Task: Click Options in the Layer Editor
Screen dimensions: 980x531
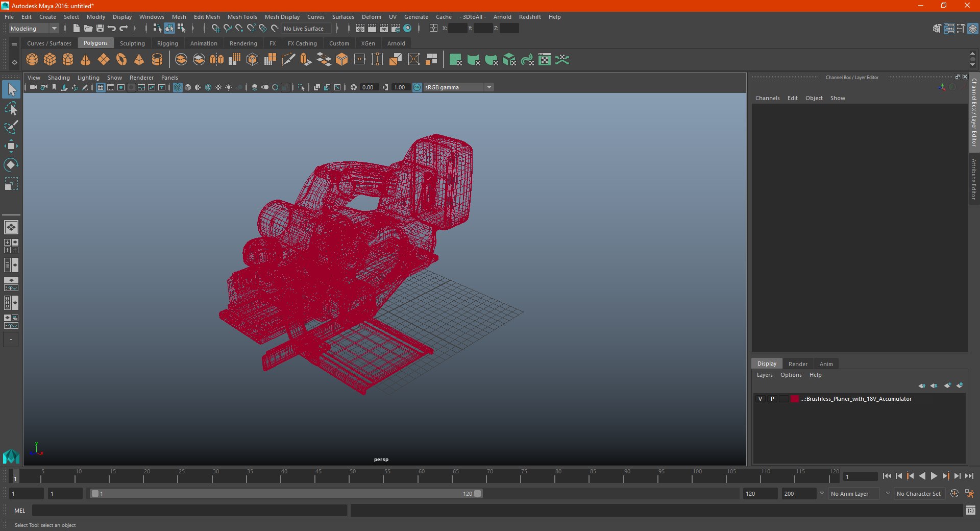Action: pyautogui.click(x=791, y=375)
